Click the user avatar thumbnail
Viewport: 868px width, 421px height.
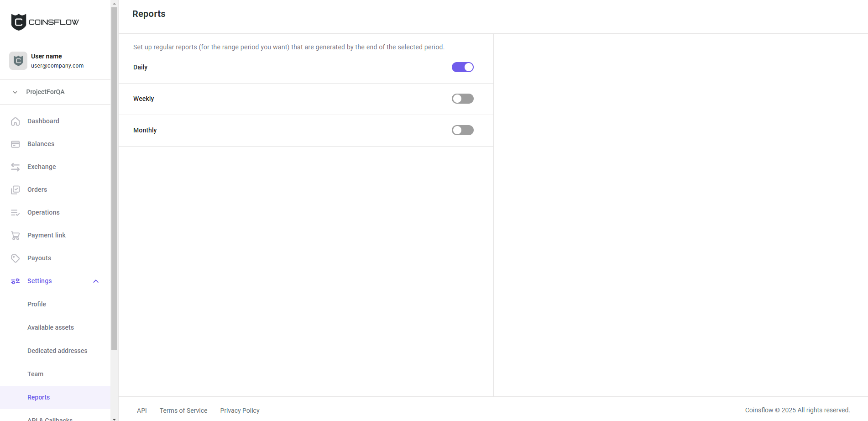(18, 60)
